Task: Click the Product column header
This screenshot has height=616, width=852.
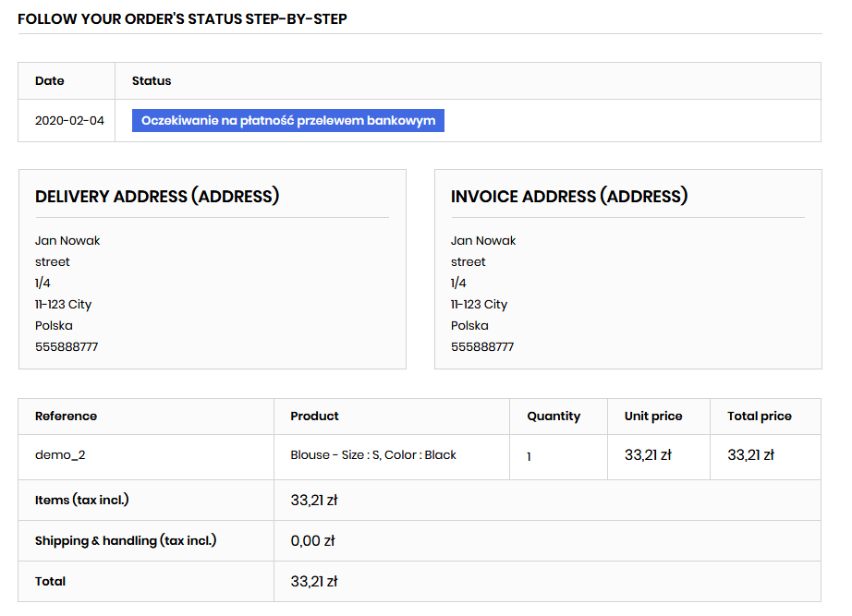Action: click(314, 417)
